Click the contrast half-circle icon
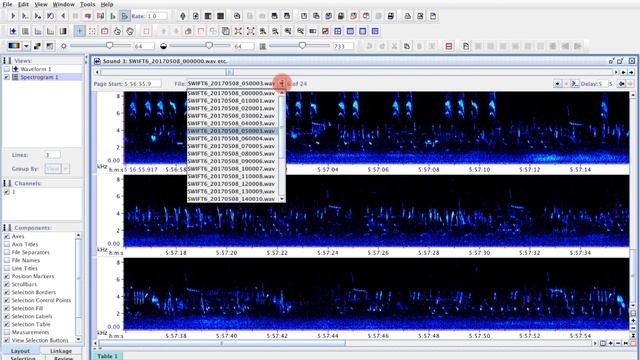 pyautogui.click(x=163, y=46)
